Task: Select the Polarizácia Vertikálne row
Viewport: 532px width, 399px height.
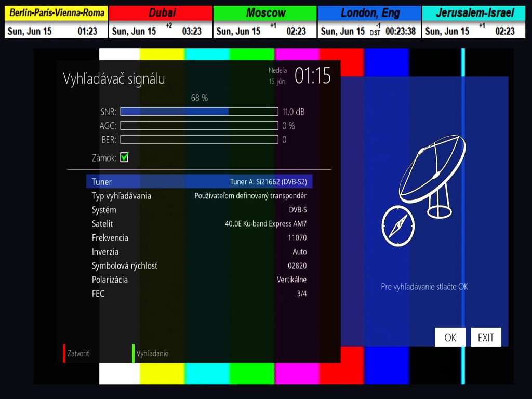Action: click(x=199, y=280)
